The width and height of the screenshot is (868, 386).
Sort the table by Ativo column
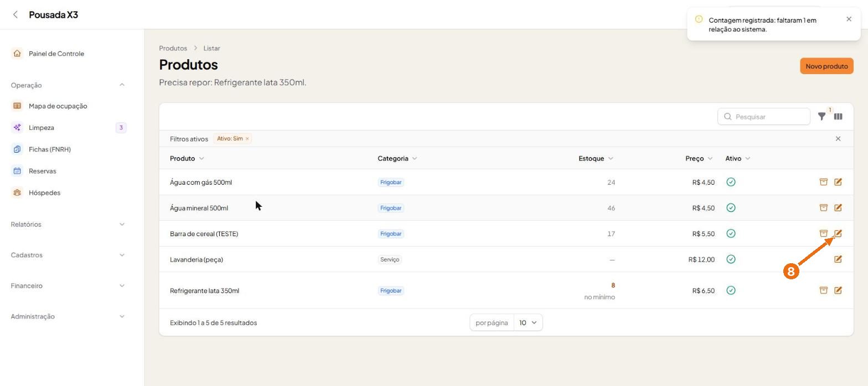click(738, 159)
